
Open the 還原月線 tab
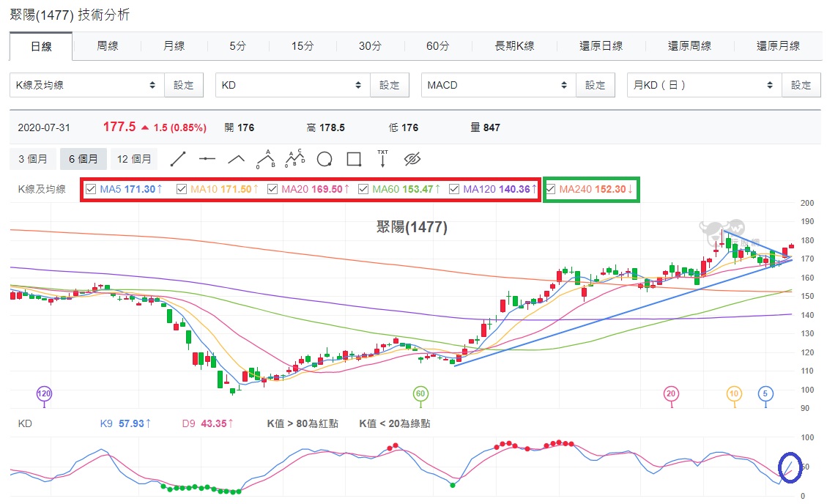point(778,46)
